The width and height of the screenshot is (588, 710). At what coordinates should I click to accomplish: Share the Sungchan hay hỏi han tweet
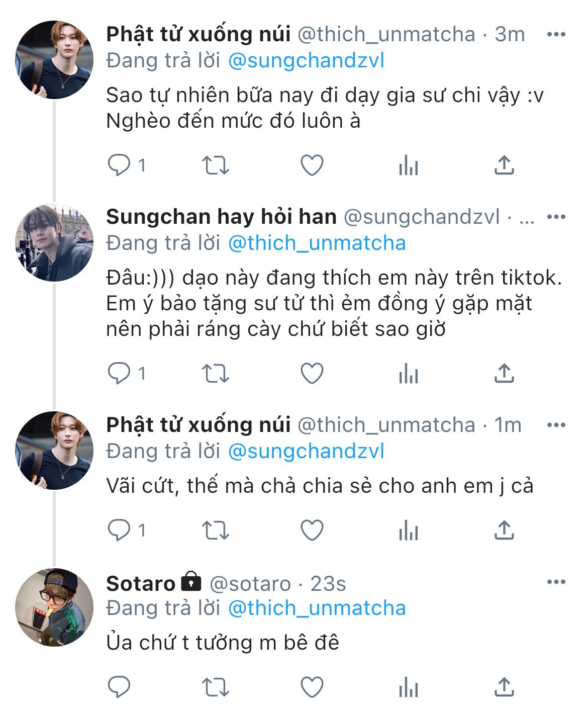504,374
